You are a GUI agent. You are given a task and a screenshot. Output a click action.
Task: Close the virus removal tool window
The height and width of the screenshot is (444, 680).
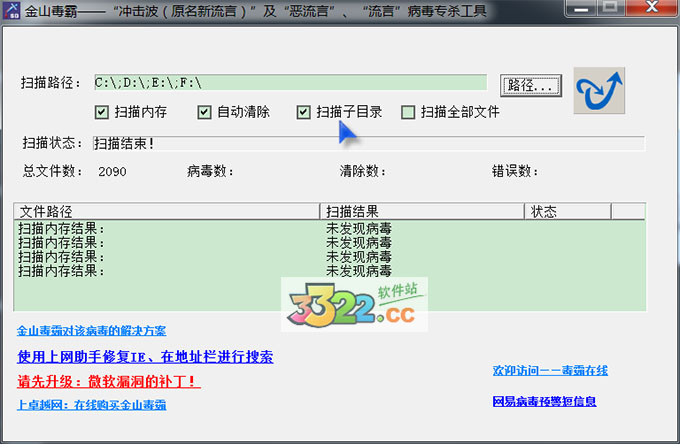tap(652, 8)
